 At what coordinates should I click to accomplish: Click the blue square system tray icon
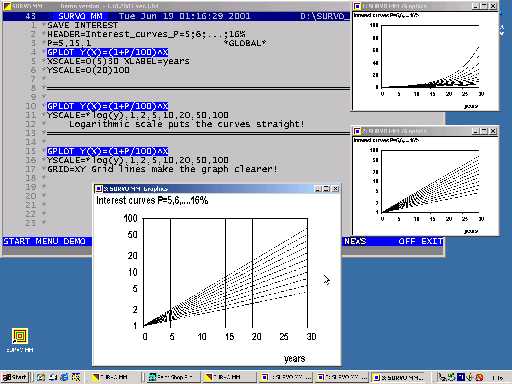click(x=461, y=377)
